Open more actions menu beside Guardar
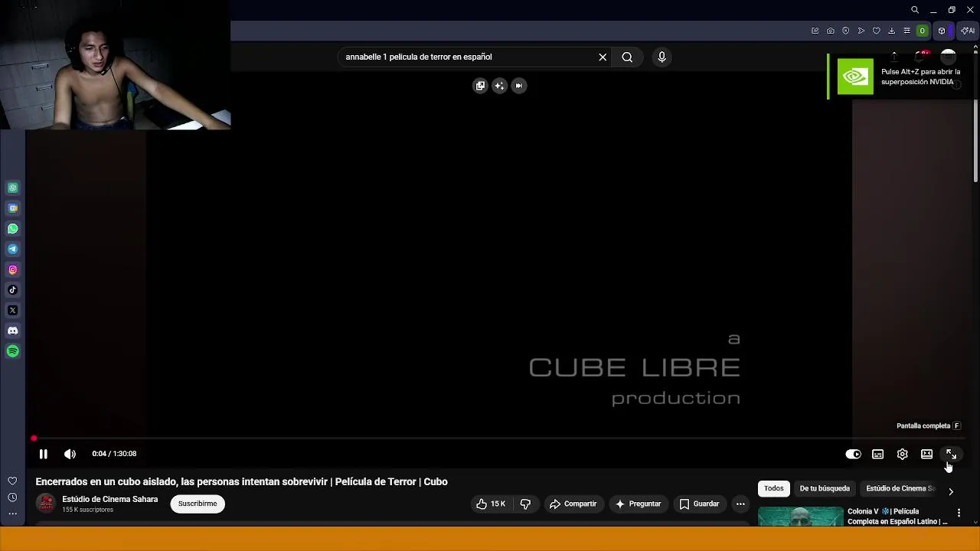Viewport: 980px width, 551px height. click(740, 504)
